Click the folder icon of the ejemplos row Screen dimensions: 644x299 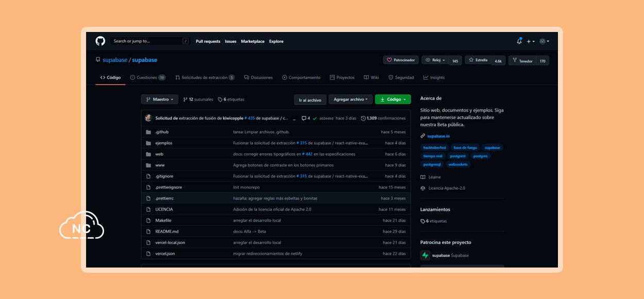pos(148,143)
